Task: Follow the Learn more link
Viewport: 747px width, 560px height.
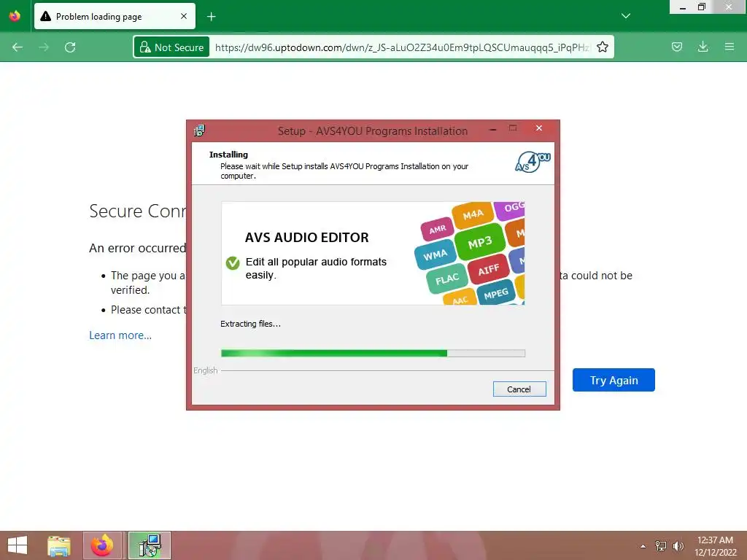Action: 120,335
